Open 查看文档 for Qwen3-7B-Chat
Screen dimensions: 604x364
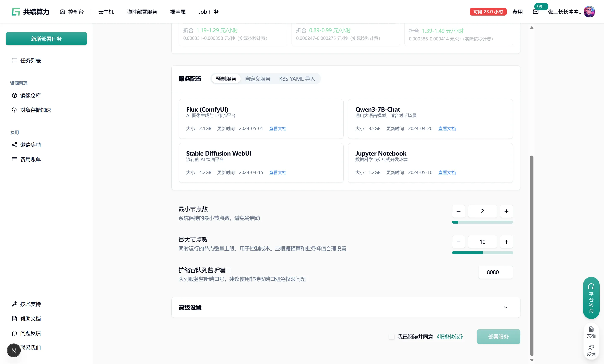click(x=447, y=128)
